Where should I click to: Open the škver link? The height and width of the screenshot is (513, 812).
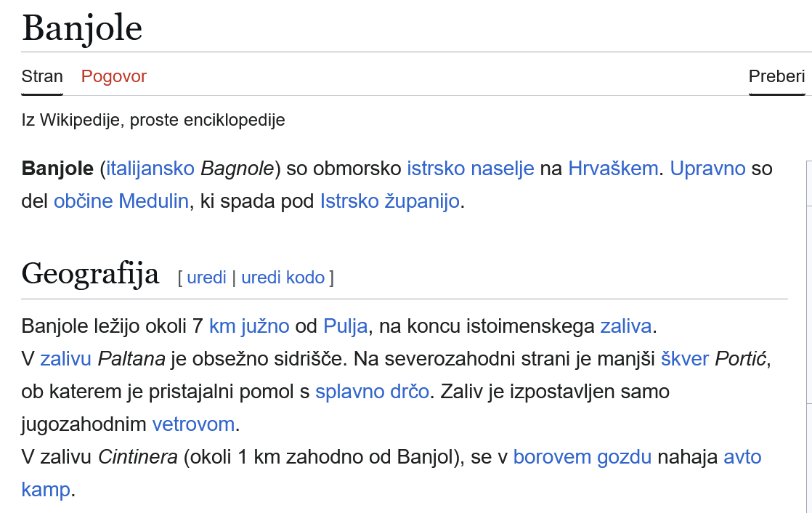point(685,358)
